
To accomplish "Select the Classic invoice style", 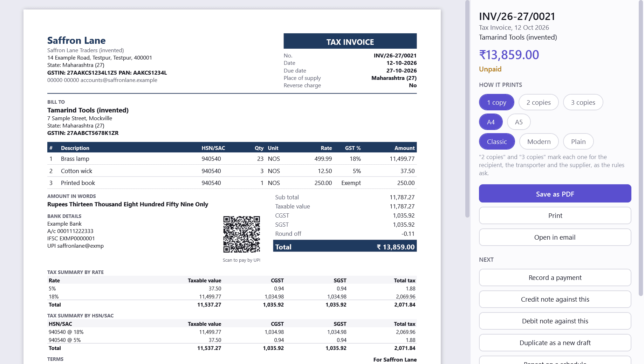I will [x=497, y=142].
